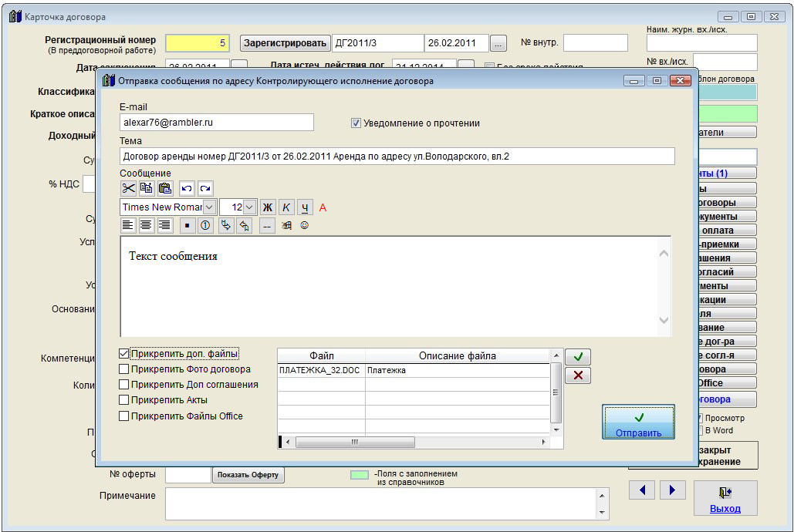Viewport: 794px width, 532px height.
Task: Click the Cut scissors icon
Action: tap(128, 187)
